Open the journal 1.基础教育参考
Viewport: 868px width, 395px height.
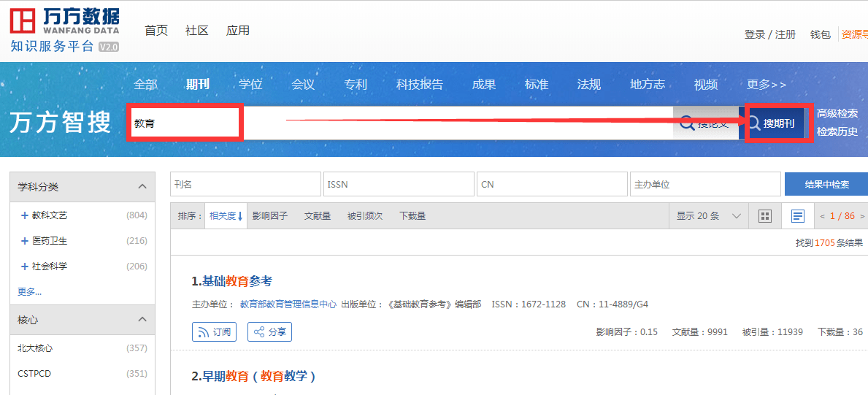pos(232,281)
